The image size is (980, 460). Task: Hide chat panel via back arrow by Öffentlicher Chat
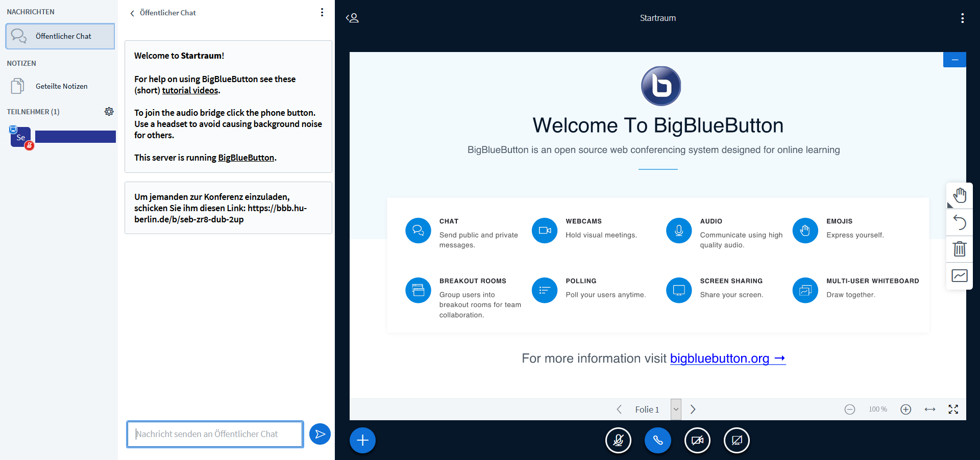tap(132, 13)
